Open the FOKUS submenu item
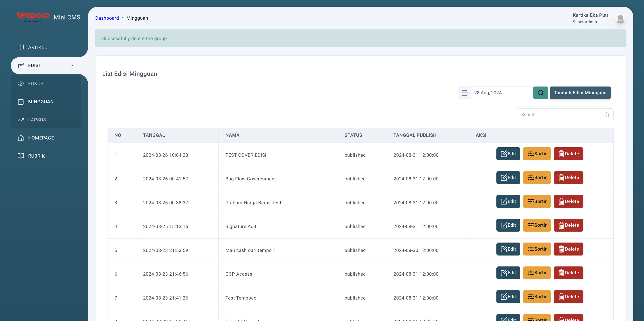Viewport: 644px width, 321px height. click(x=46, y=84)
